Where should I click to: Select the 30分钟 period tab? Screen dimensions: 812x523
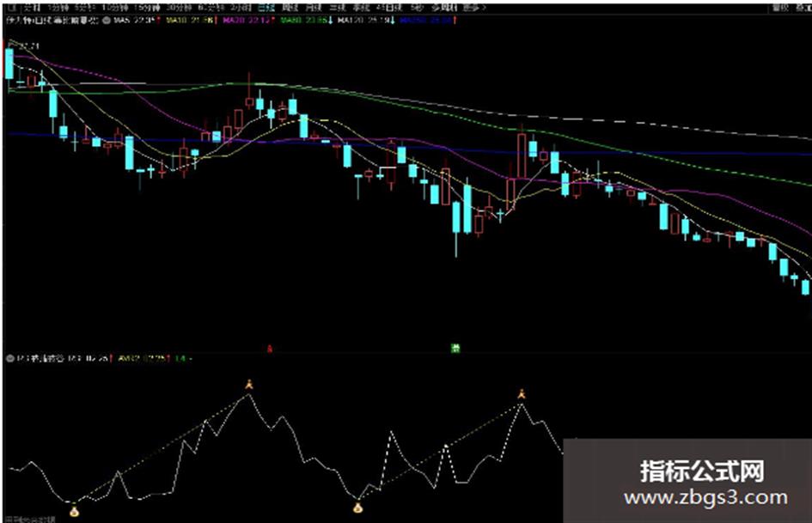pyautogui.click(x=179, y=8)
